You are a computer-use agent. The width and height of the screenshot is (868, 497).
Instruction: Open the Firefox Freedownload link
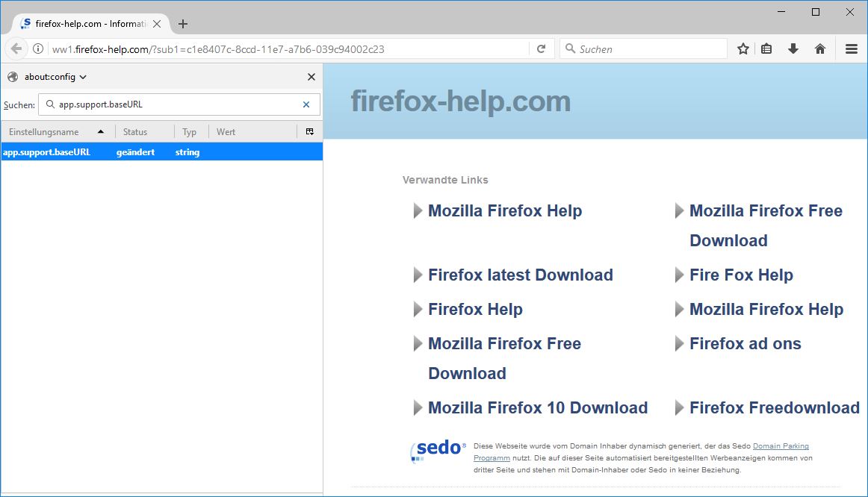coord(775,407)
